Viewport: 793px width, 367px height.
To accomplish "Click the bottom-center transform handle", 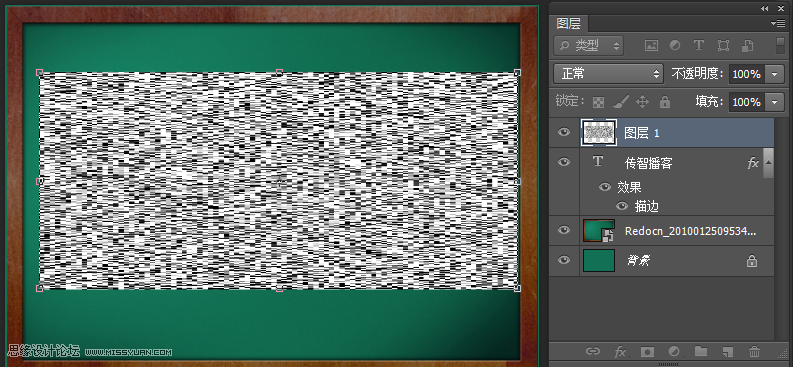I will point(279,289).
